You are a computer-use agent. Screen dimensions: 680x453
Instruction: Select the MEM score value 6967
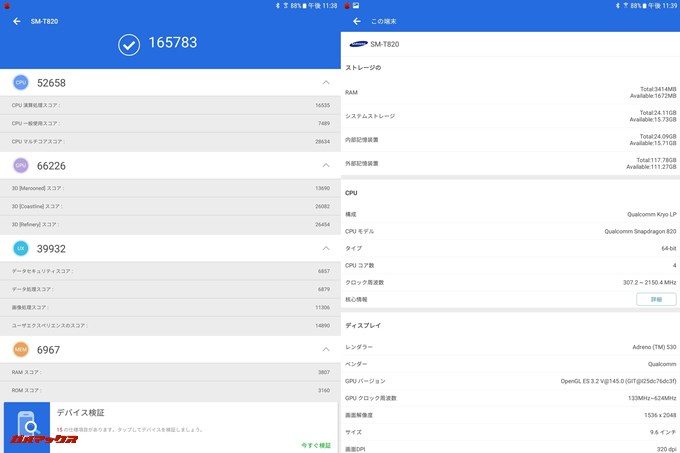(x=48, y=350)
